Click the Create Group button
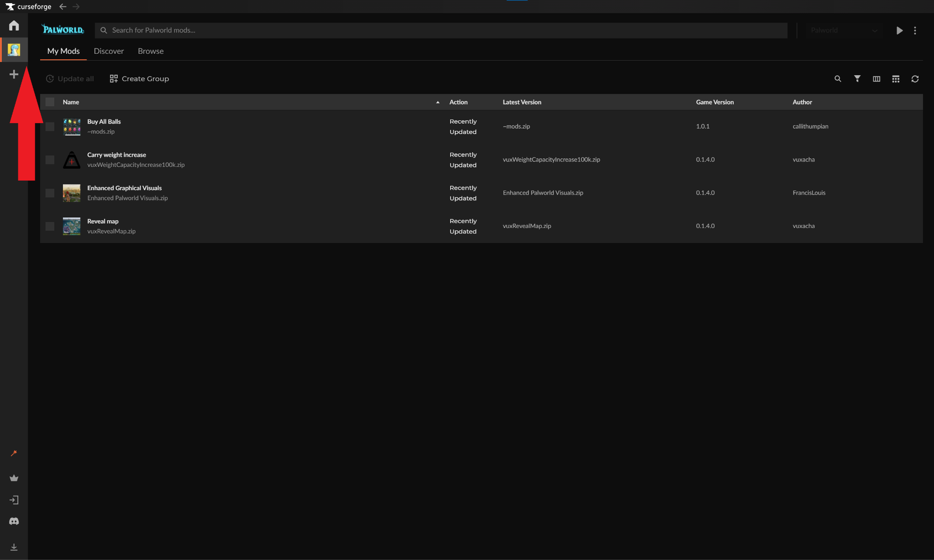The height and width of the screenshot is (560, 934). pos(139,78)
